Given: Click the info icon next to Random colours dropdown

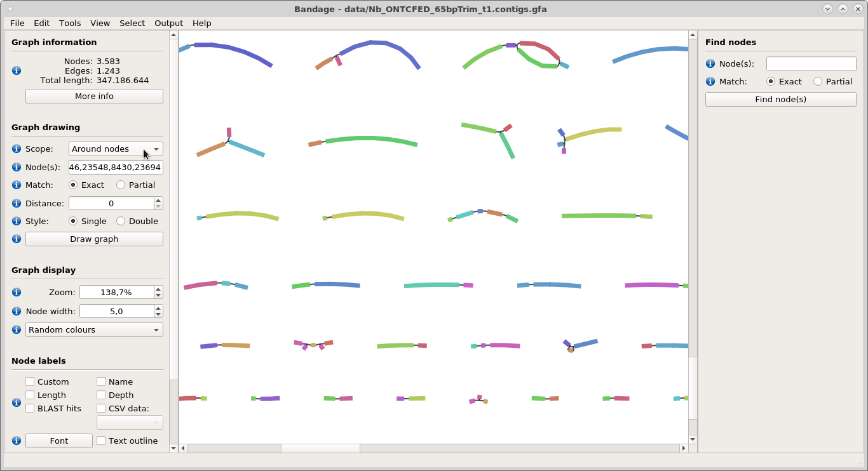Looking at the screenshot, I should (17, 329).
